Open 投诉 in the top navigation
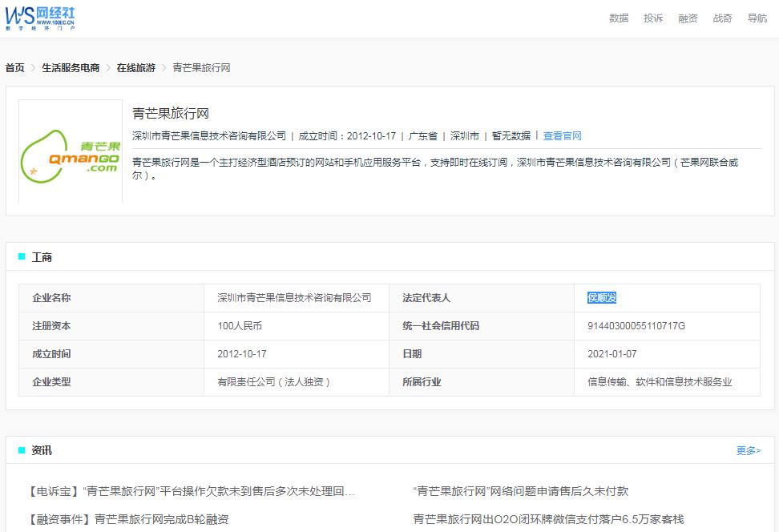Viewport: 779px width, 532px height. (x=652, y=18)
